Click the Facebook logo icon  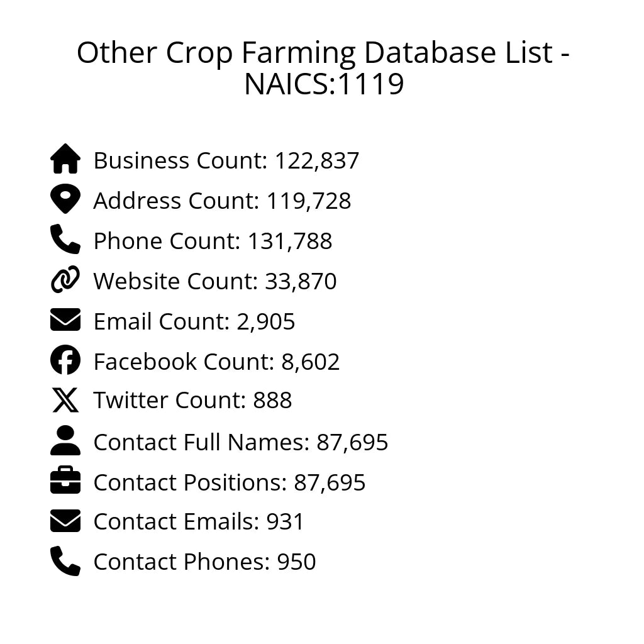tap(65, 360)
